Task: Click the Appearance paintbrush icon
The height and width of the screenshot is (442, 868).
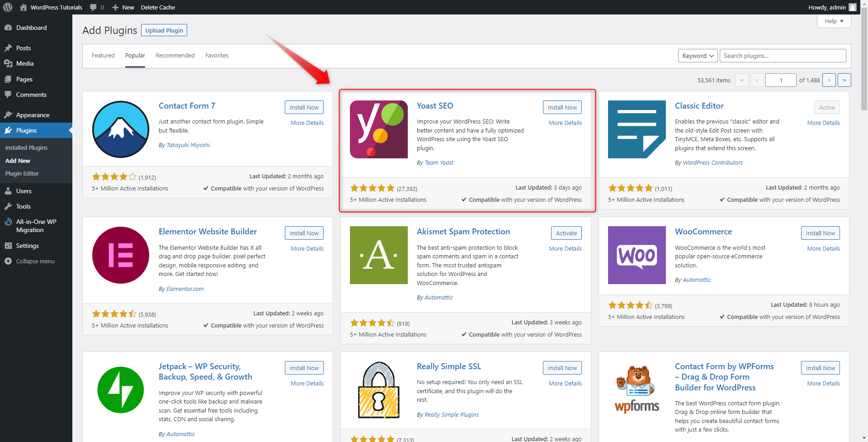Action: click(8, 115)
